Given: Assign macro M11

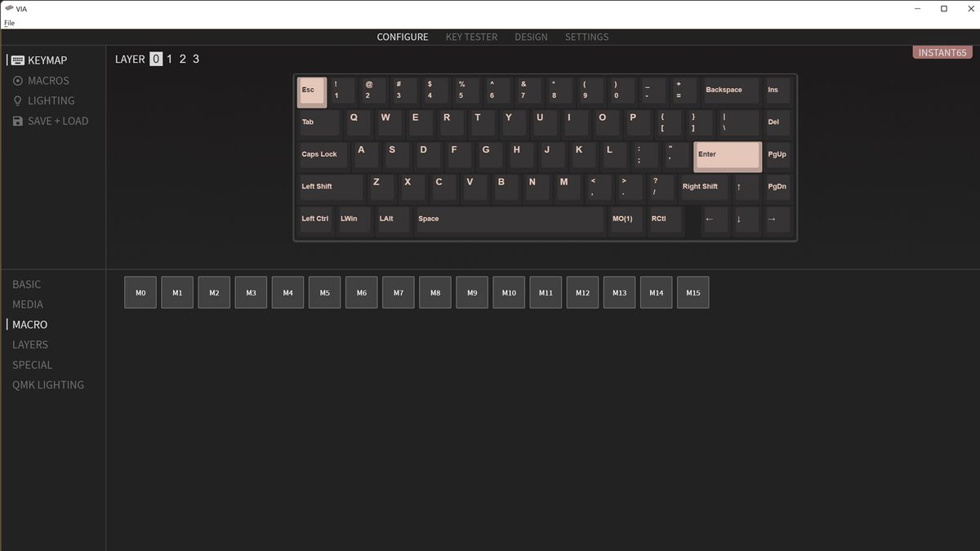Looking at the screenshot, I should pyautogui.click(x=546, y=292).
